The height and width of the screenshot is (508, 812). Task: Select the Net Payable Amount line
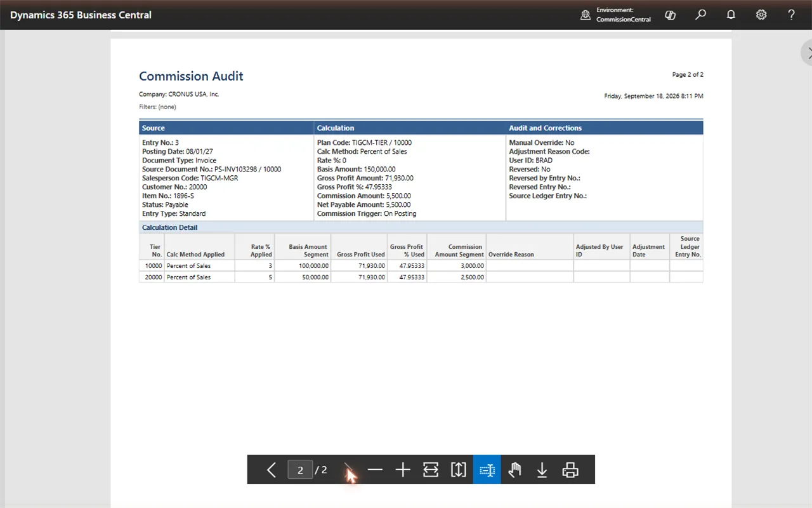[x=363, y=205]
